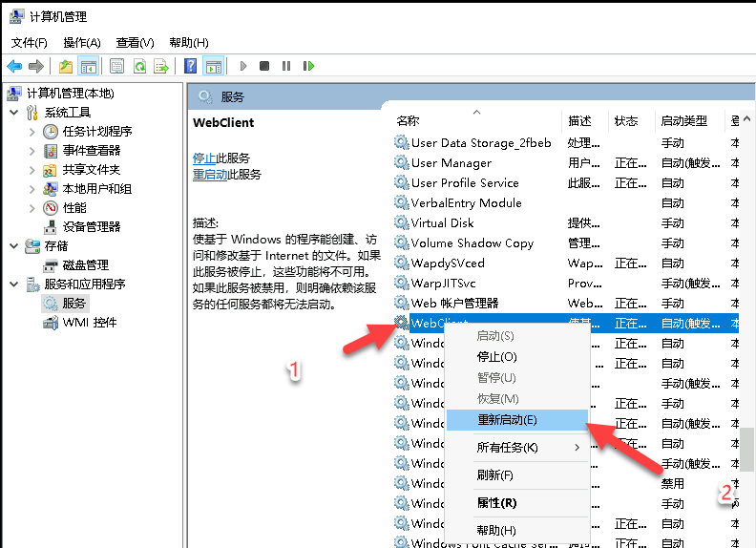Image resolution: width=756 pixels, height=548 pixels.
Task: Toggle the Show/Hide Console Tree button
Action: coord(89,66)
